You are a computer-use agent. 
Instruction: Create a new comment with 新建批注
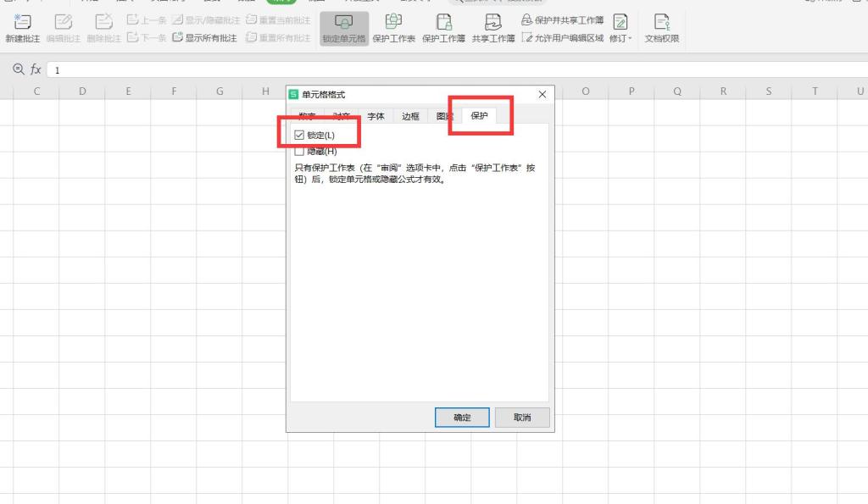coord(23,27)
